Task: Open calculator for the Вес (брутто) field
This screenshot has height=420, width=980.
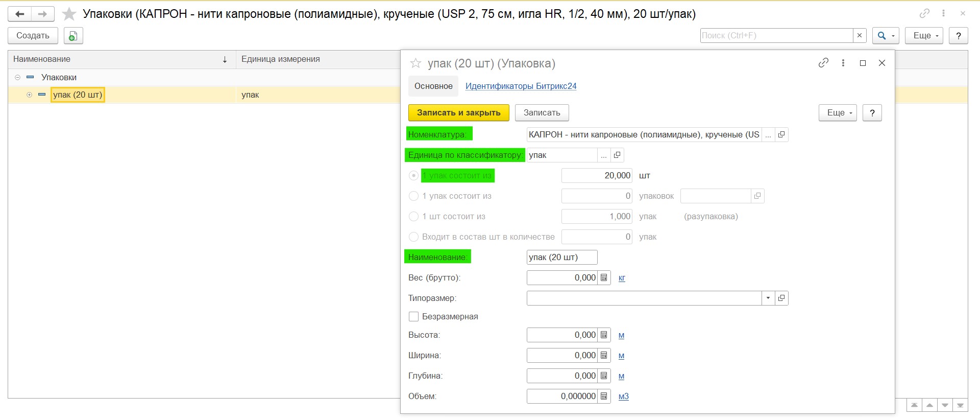Action: 604,277
